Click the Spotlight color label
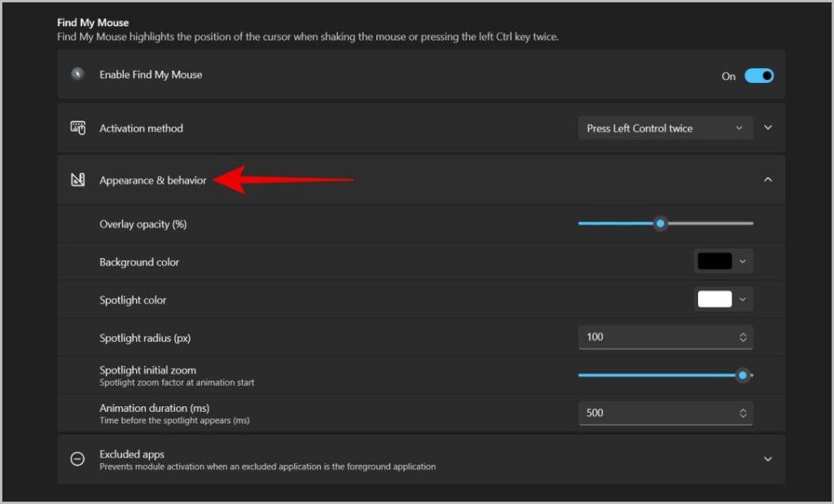 point(133,300)
